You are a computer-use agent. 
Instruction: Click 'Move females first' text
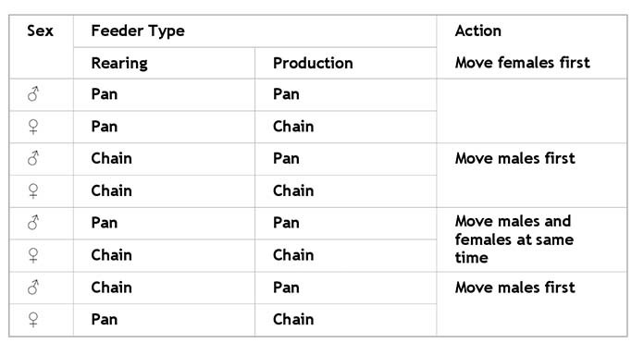(523, 62)
